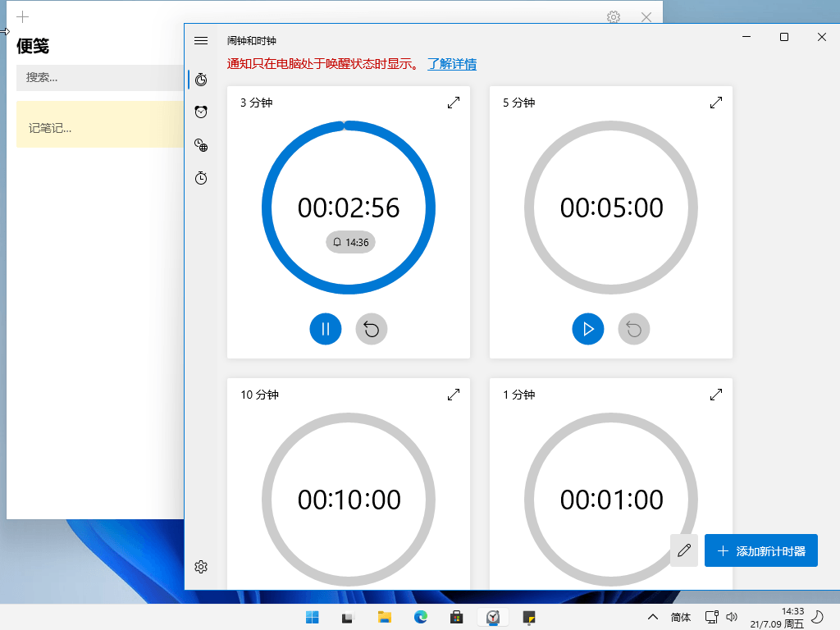Open Microsoft Edge from the taskbar
The height and width of the screenshot is (630, 840).
click(x=421, y=617)
